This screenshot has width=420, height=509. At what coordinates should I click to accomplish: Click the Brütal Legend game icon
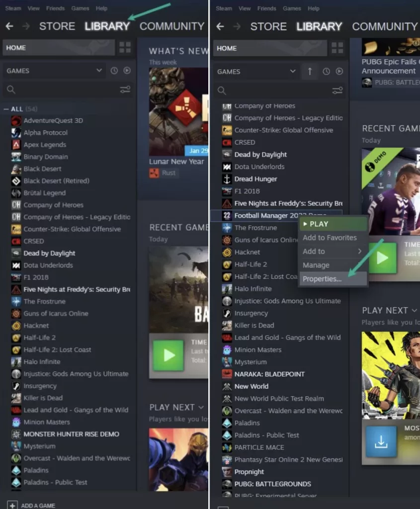[16, 193]
